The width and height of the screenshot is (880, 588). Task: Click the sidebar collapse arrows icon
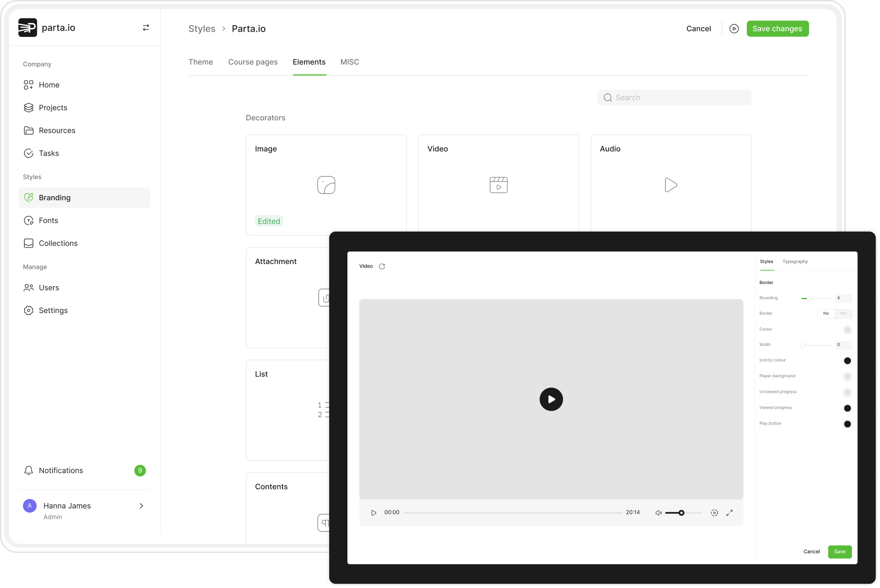[146, 28]
